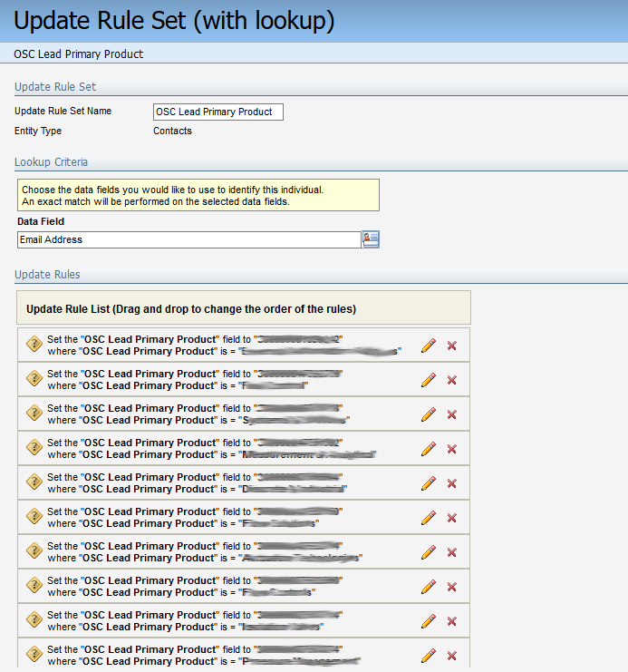Click the question-mark icon of the first rule
Screen dimensions: 628x672
click(x=34, y=344)
